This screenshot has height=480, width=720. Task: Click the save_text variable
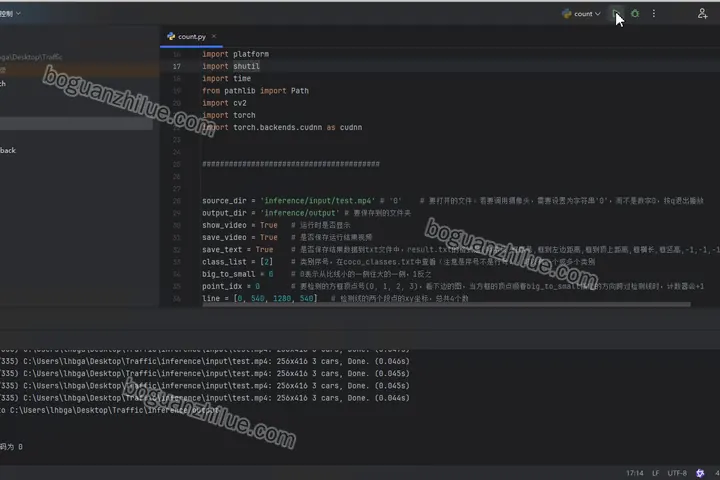[x=222, y=249]
